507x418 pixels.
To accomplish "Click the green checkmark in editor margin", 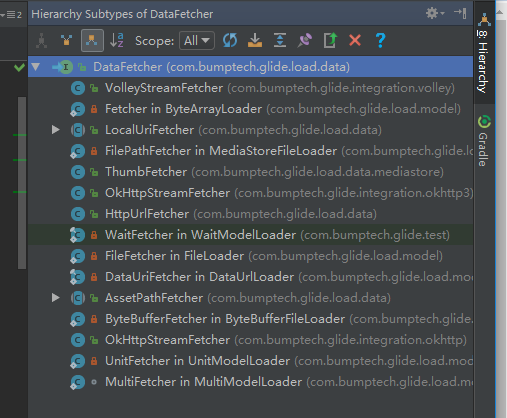I will (19, 67).
